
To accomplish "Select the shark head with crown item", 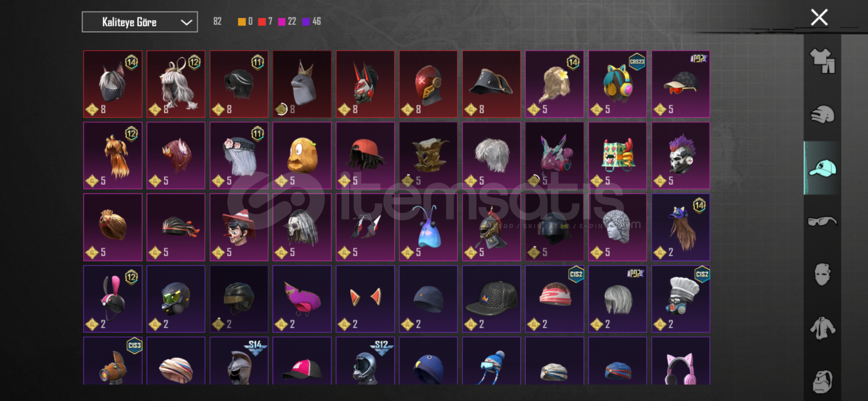I will click(302, 84).
